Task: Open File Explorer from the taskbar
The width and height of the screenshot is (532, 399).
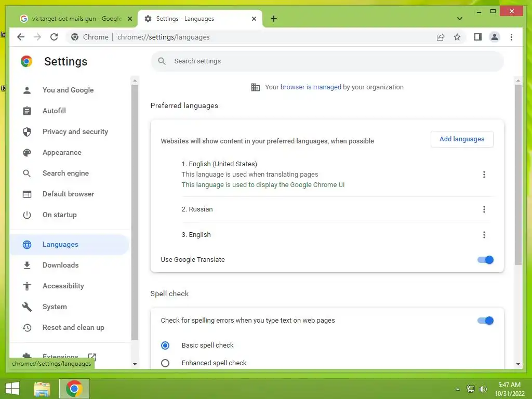Action: tap(42, 389)
